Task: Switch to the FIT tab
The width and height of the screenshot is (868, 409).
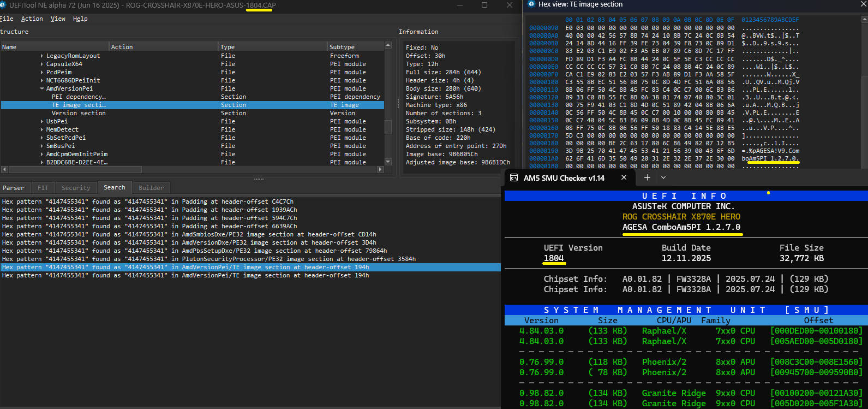Action: (43, 188)
